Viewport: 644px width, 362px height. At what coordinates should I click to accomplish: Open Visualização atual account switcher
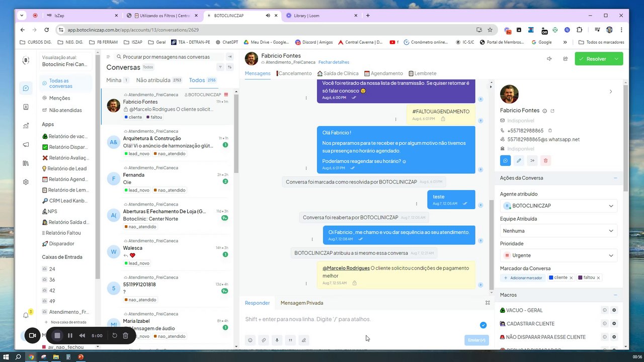[x=65, y=61]
